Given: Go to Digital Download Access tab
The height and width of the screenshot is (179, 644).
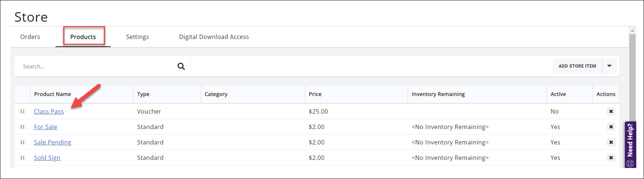Looking at the screenshot, I should [x=214, y=37].
